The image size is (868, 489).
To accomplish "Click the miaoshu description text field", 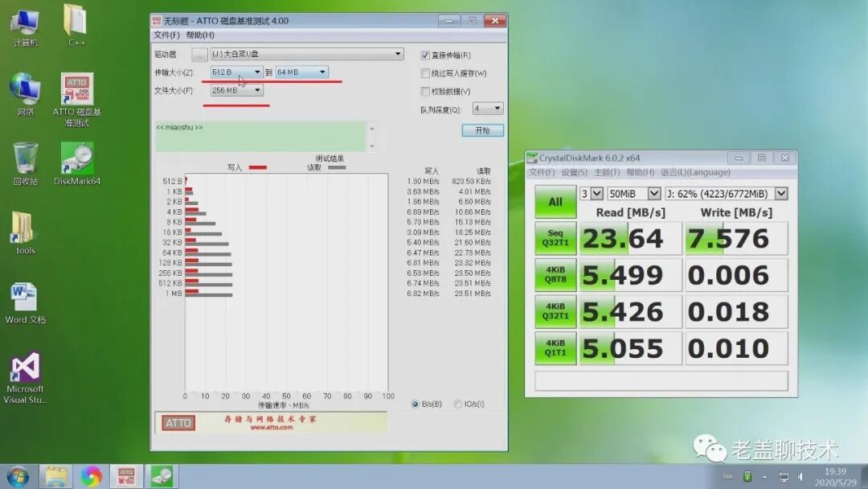I will [x=260, y=136].
